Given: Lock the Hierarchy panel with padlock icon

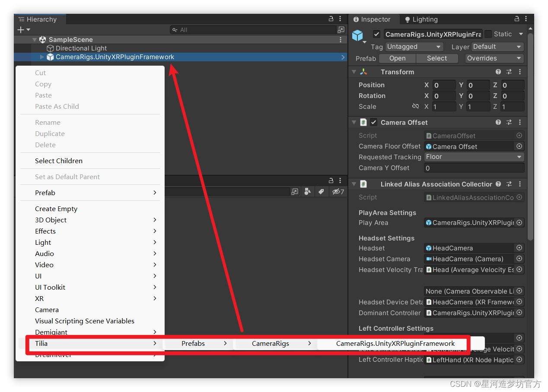Looking at the screenshot, I should 331,19.
